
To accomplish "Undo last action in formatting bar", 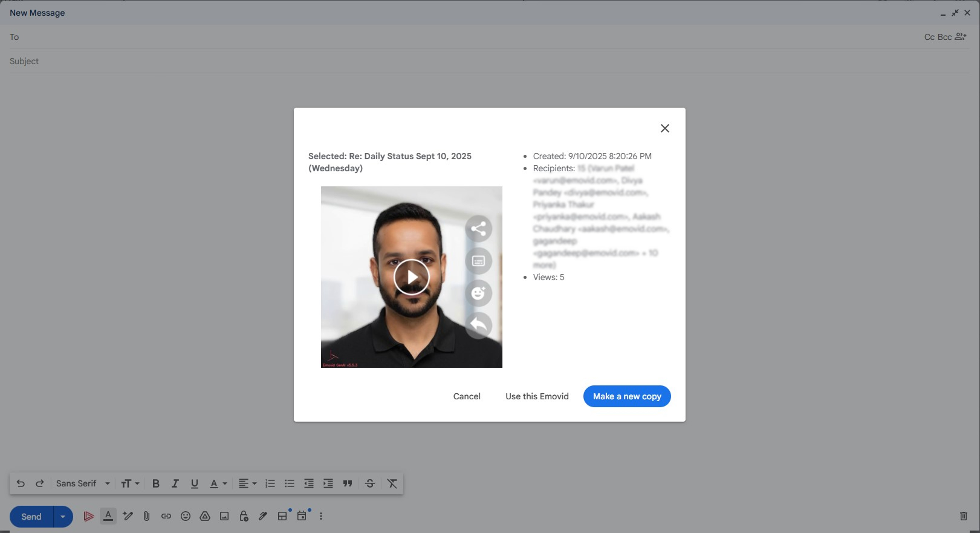I will (21, 483).
